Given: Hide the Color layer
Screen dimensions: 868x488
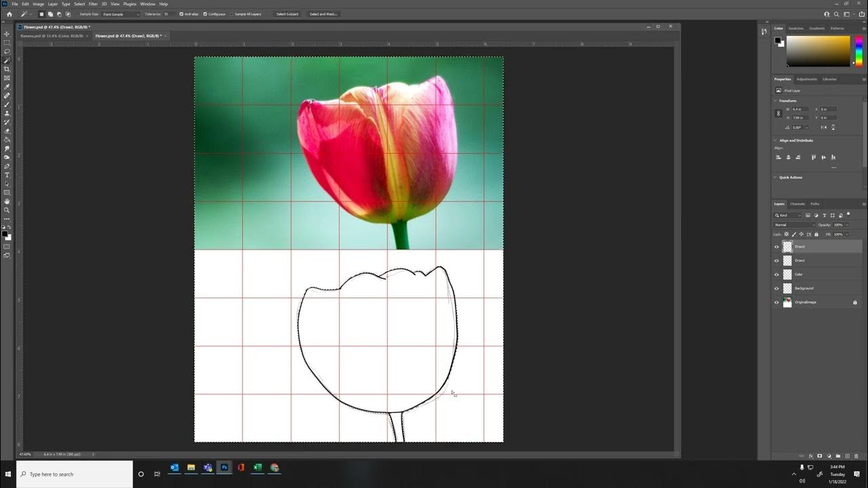Looking at the screenshot, I should click(776, 274).
